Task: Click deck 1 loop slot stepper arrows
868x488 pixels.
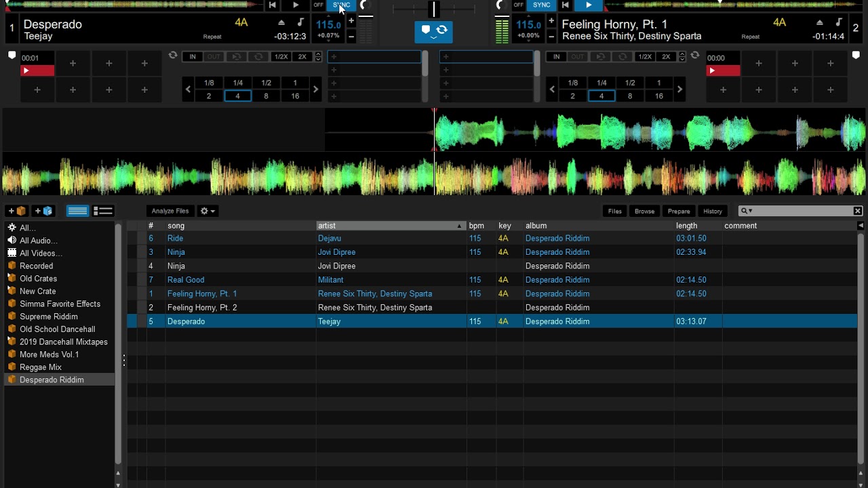Action: pos(318,57)
